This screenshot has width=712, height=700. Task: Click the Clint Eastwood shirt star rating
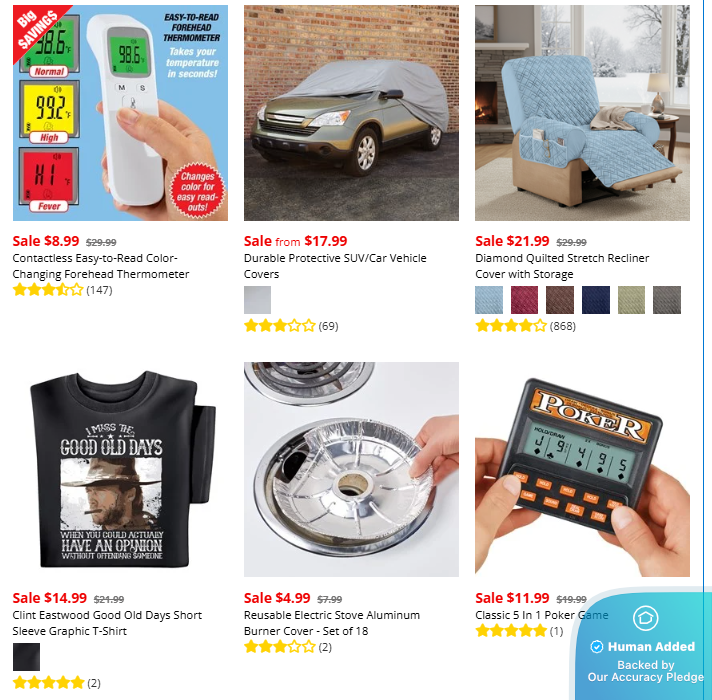tap(57, 682)
